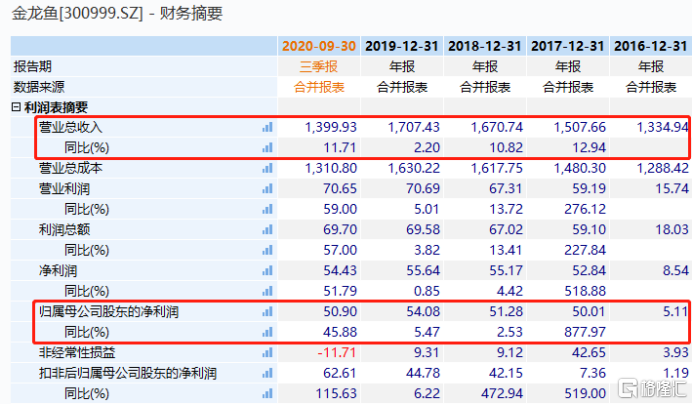Click revenue growth value 11.71
The image size is (693, 405).
(340, 148)
